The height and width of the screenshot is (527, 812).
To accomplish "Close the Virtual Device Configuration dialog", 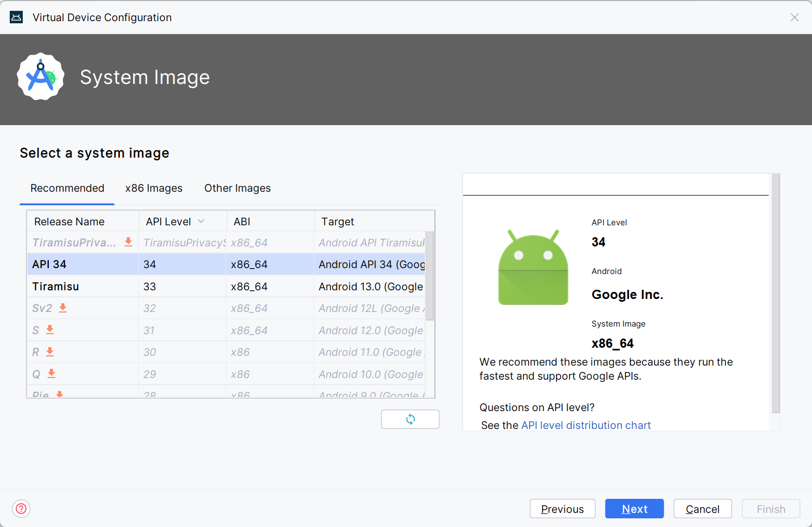I will pyautogui.click(x=795, y=17).
